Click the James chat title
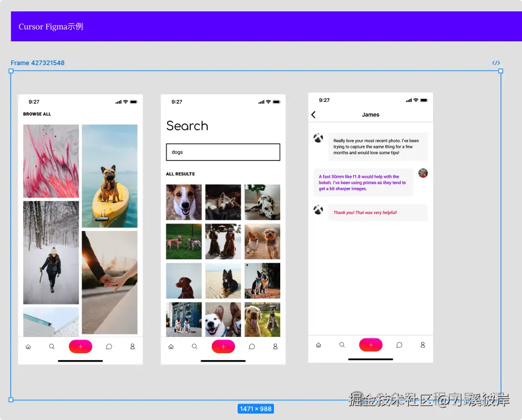Screen dimensions: 522x420 (x=370, y=114)
